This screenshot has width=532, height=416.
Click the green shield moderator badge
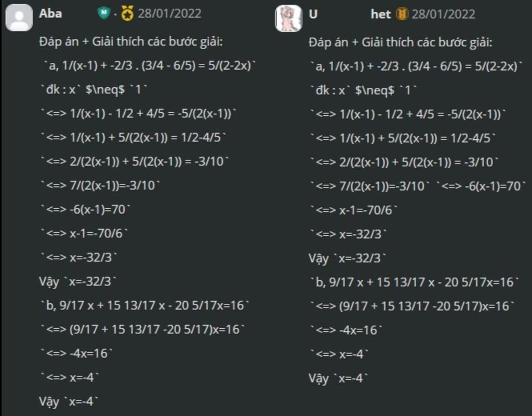[x=104, y=14]
